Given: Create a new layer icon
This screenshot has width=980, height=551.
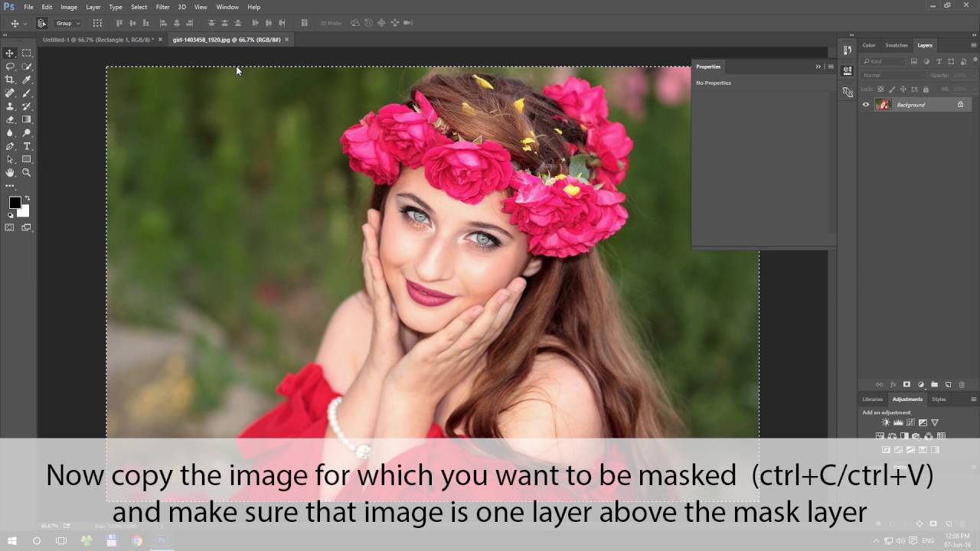Looking at the screenshot, I should click(x=948, y=384).
